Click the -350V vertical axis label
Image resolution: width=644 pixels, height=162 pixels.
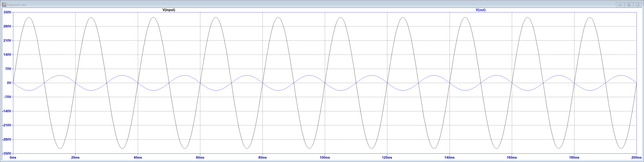[7, 153]
